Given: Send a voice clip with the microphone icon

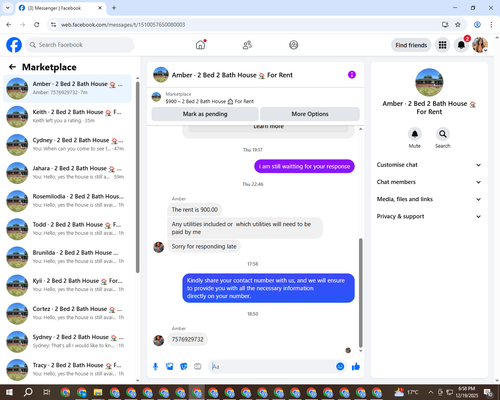Looking at the screenshot, I should (x=155, y=367).
